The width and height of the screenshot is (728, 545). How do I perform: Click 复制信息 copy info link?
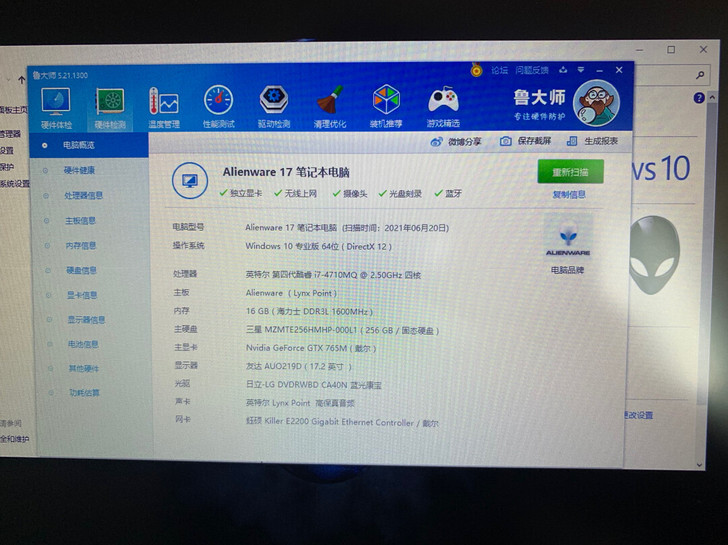(x=569, y=195)
